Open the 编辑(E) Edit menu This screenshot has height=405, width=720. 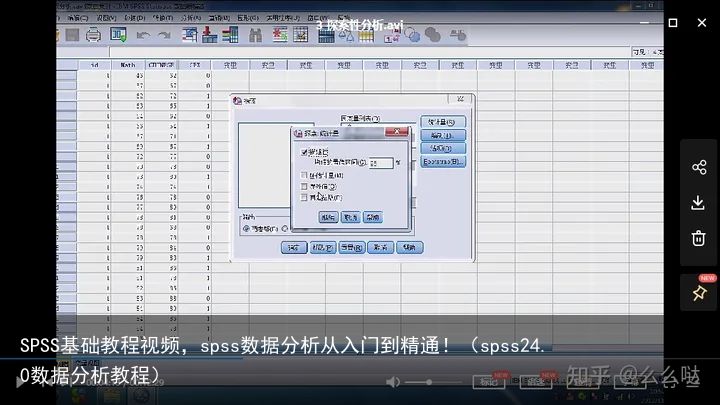(77, 18)
